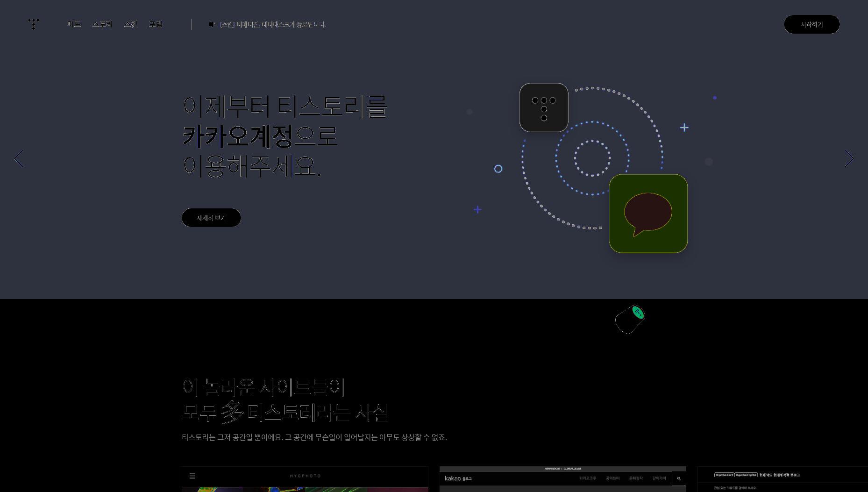The width and height of the screenshot is (868, 492).
Task: Click the 카카오계정으로 banner heading
Action: pyautogui.click(x=260, y=136)
